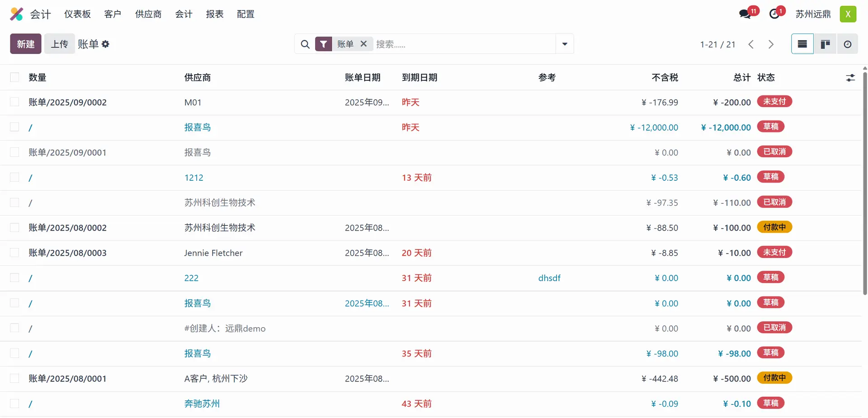868x418 pixels.
Task: Open the messages chat icon
Action: click(745, 14)
